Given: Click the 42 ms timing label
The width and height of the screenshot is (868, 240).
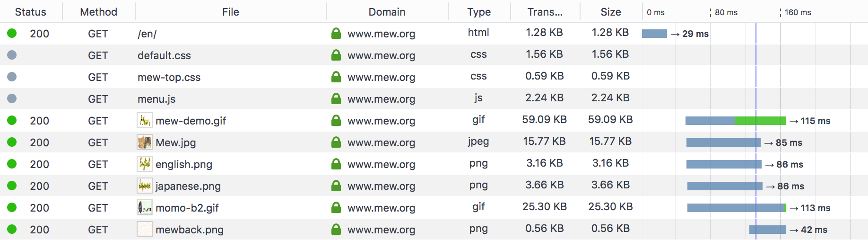Looking at the screenshot, I should (x=808, y=230).
